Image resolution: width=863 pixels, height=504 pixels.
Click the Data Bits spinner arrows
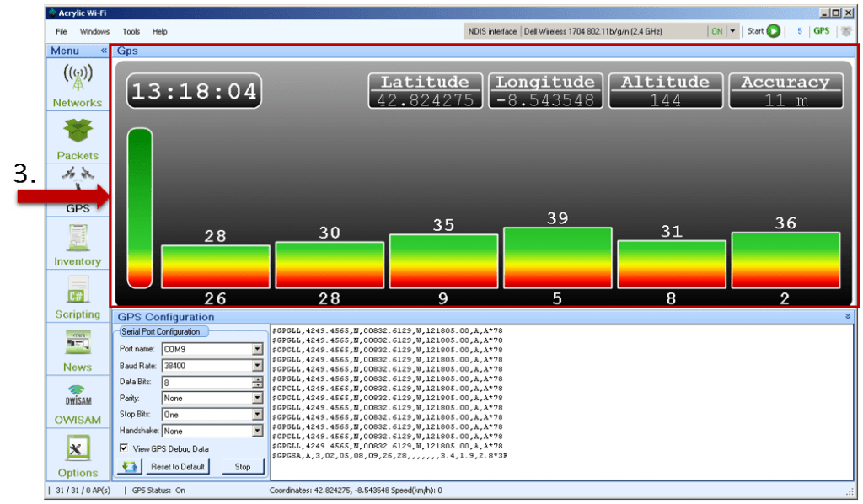[257, 382]
